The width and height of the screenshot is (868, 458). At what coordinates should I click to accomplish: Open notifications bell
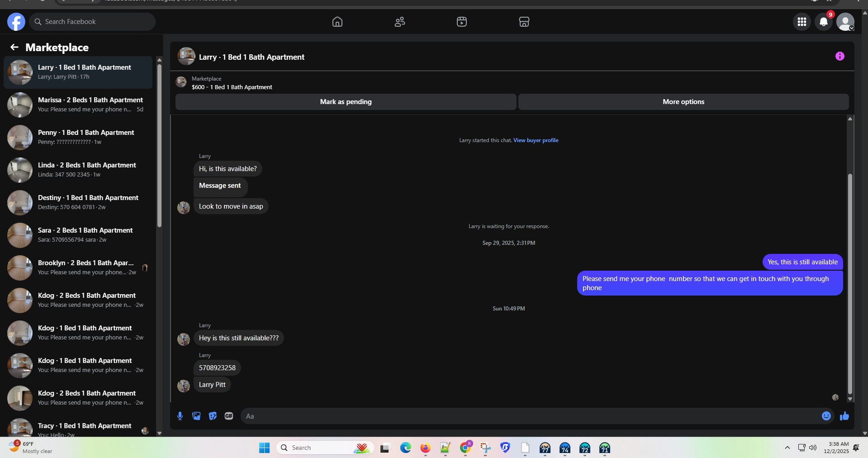pos(824,22)
